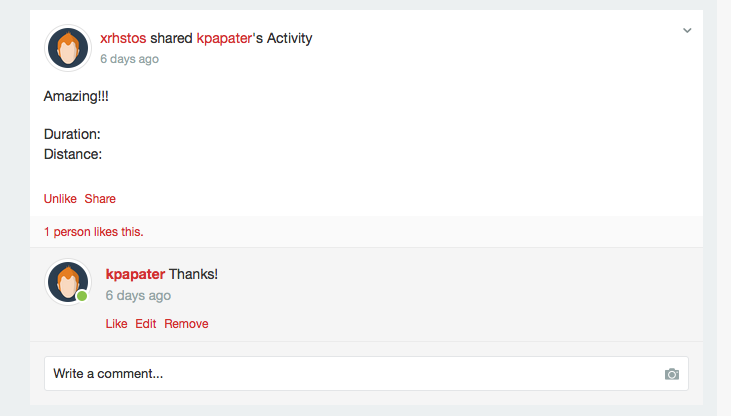Attach a photo using the camera icon
The width and height of the screenshot is (731, 416).
point(672,374)
